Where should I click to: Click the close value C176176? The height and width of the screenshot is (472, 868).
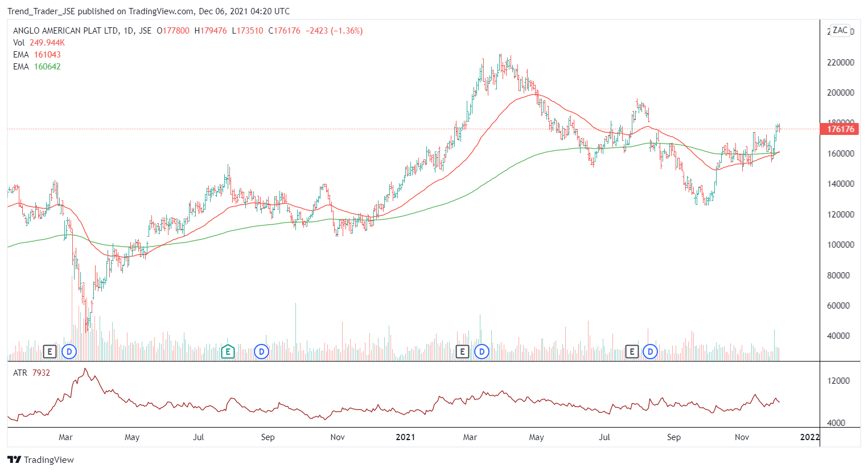[x=284, y=31]
